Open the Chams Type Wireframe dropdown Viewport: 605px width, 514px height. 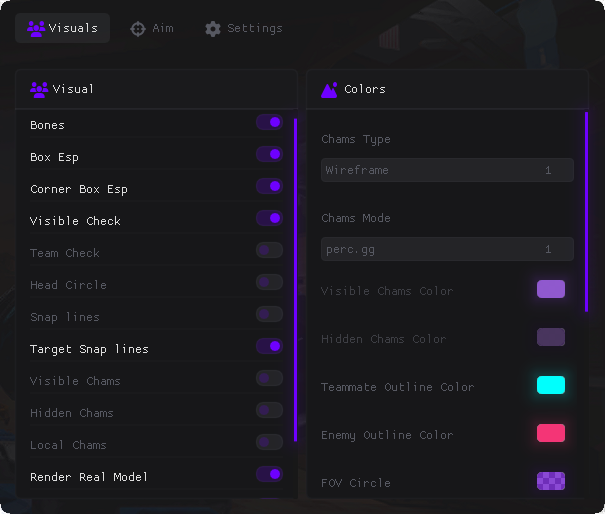[447, 170]
